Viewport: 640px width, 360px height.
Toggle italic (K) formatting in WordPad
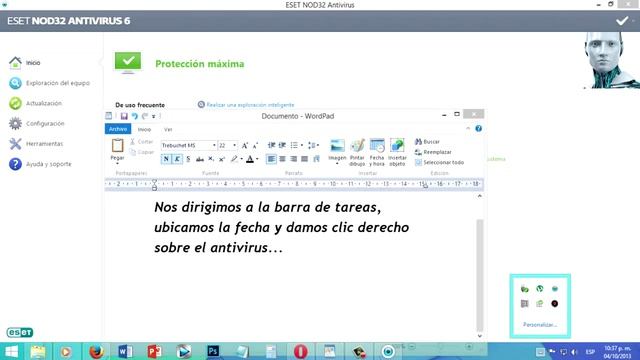tap(177, 159)
